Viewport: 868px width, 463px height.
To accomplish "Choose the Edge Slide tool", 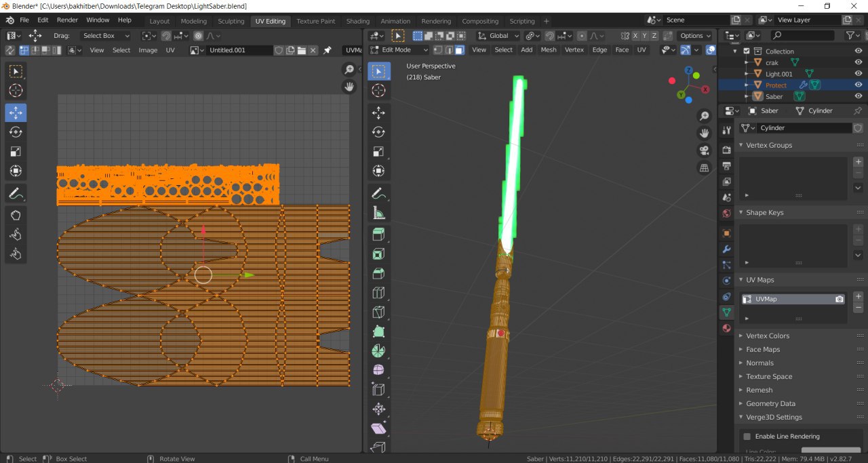I will pos(379,390).
